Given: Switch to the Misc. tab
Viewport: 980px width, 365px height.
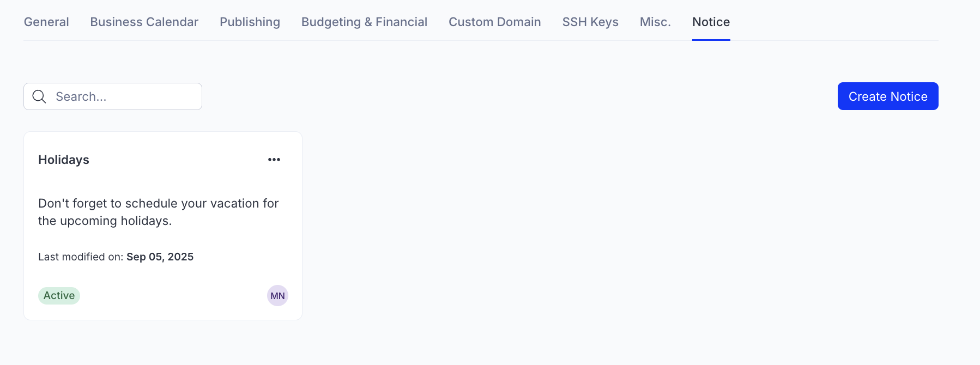Looking at the screenshot, I should click(655, 22).
